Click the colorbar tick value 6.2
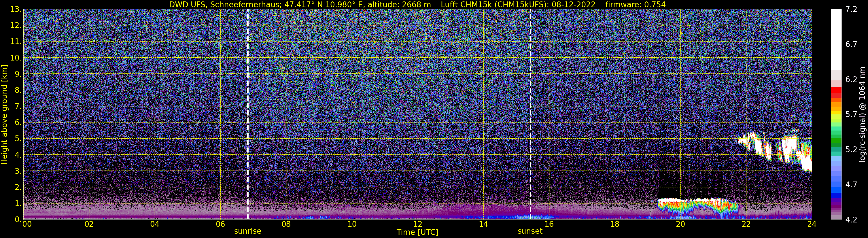 tap(851, 80)
